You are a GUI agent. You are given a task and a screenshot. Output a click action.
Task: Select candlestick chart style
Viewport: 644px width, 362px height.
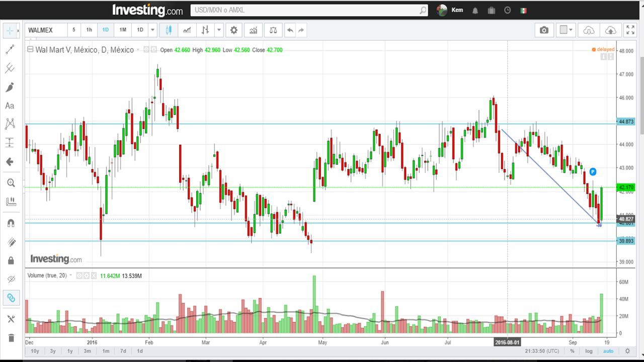[x=169, y=30]
